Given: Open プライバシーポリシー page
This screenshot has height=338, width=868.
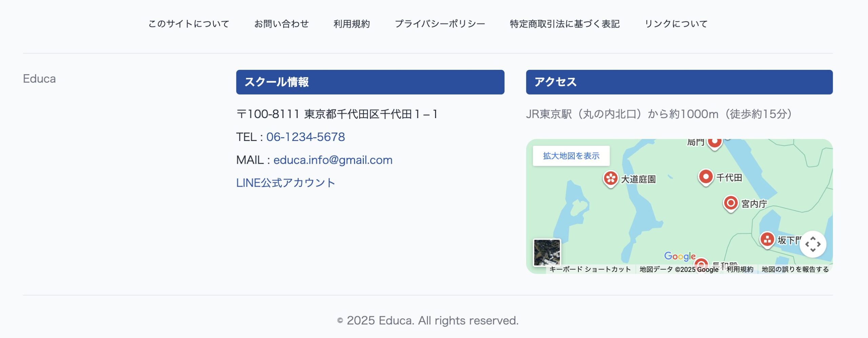Looking at the screenshot, I should click(x=440, y=24).
